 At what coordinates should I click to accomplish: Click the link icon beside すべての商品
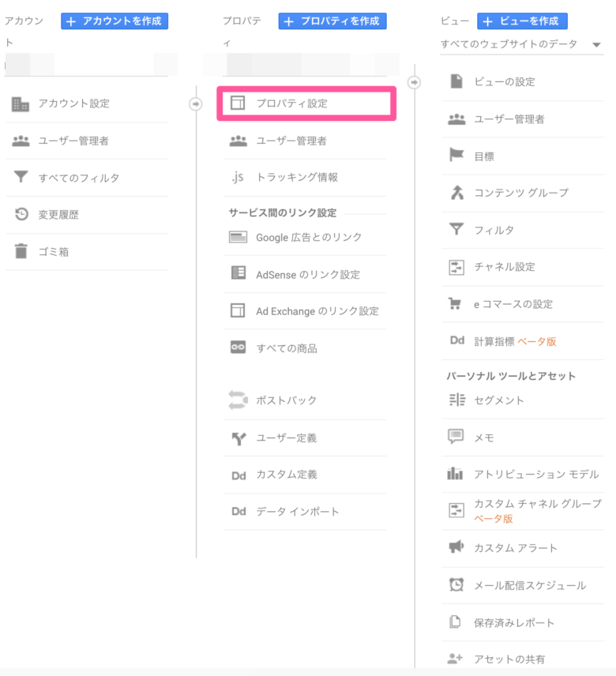238,347
